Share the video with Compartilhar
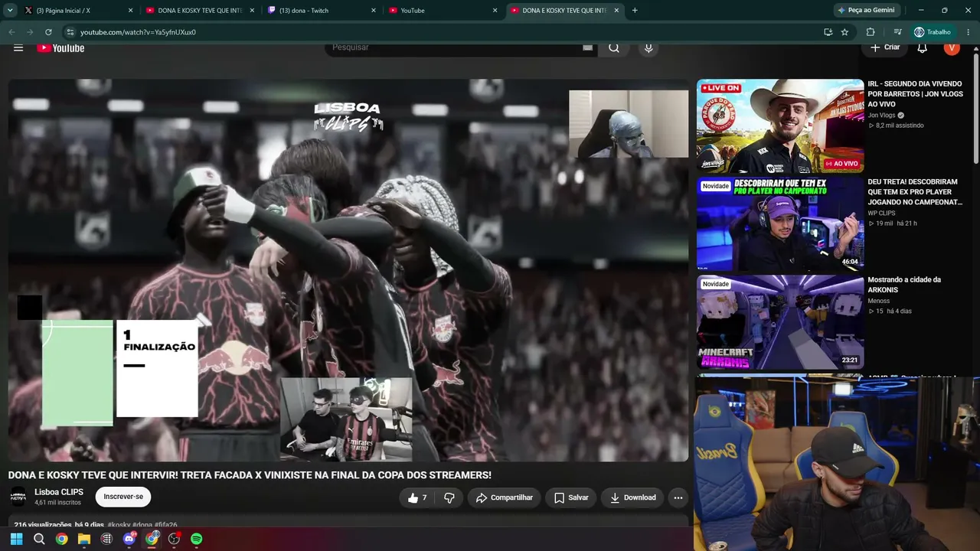This screenshot has width=980, height=551. pyautogui.click(x=504, y=497)
